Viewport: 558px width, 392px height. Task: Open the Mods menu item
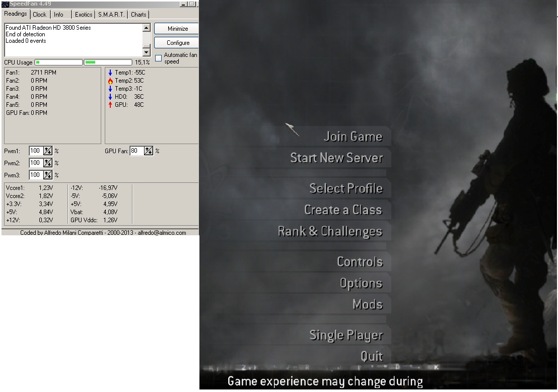coord(368,304)
